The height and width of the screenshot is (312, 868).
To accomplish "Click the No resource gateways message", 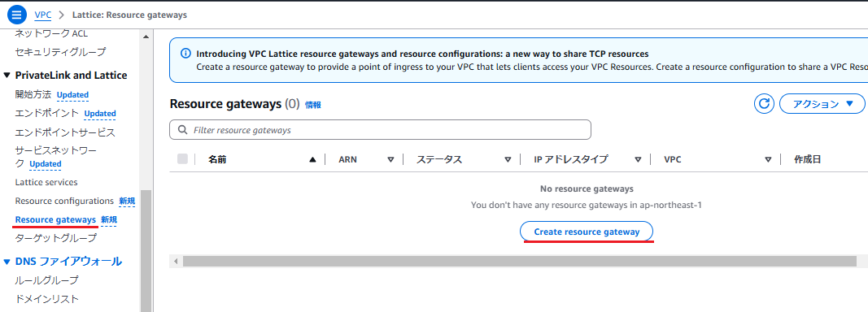I will click(587, 188).
